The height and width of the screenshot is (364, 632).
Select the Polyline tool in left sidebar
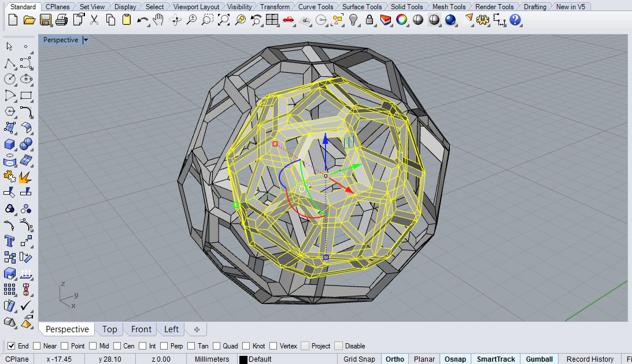pos(10,64)
